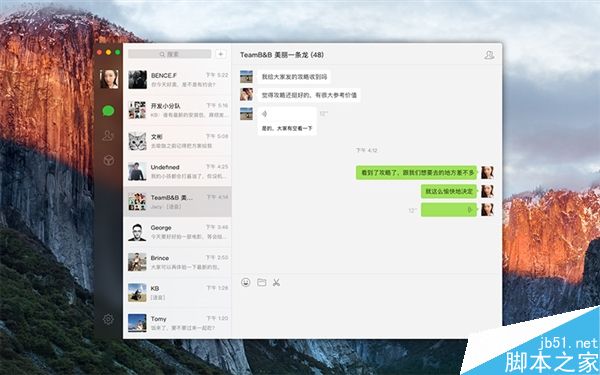Screen dimensions: 600x375
Task: Open the Contacts tab in the sidebar
Action: tap(108, 135)
